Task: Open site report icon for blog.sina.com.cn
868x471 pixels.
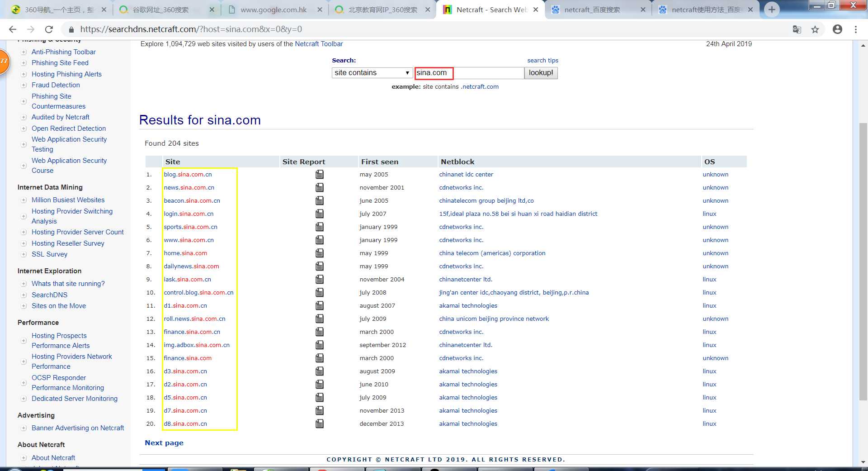Action: [x=320, y=174]
